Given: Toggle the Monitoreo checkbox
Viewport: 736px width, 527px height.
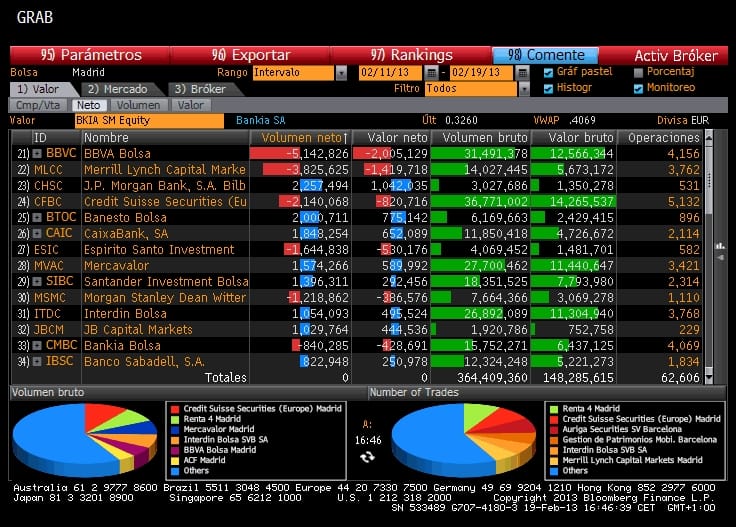Looking at the screenshot, I should [638, 89].
